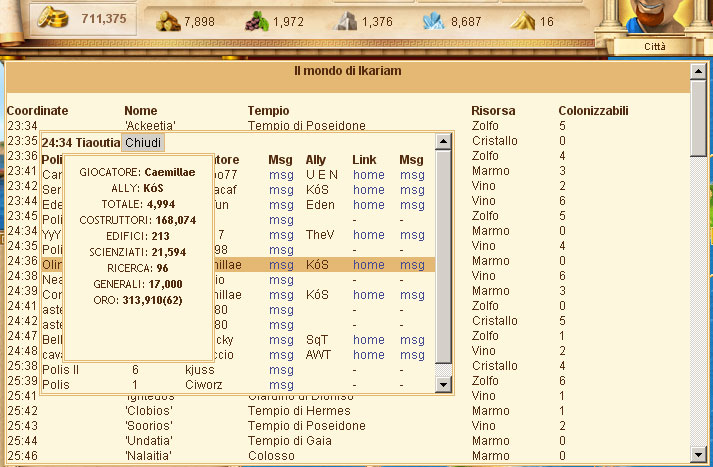Viewport: 713px width, 467px height.
Task: Click the Coordinate column header
Action: click(x=37, y=111)
